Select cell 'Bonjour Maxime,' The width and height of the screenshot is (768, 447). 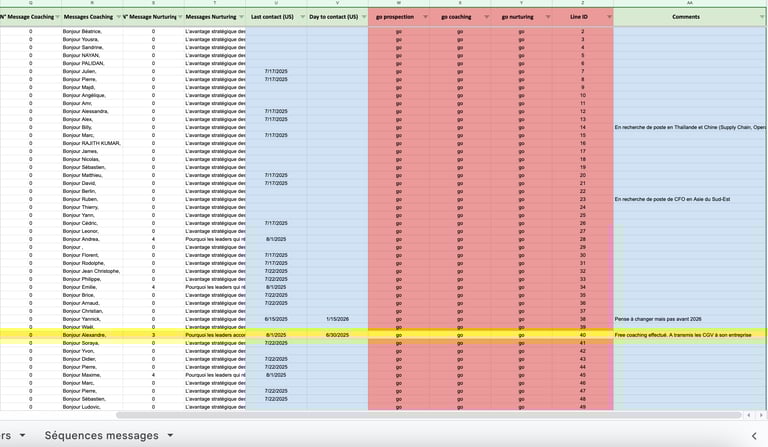[x=92, y=375]
